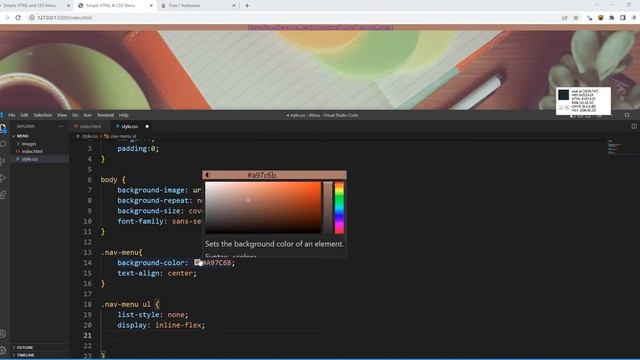The height and width of the screenshot is (360, 640).
Task: Open the browser extensions puzzle icon
Action: (x=611, y=18)
